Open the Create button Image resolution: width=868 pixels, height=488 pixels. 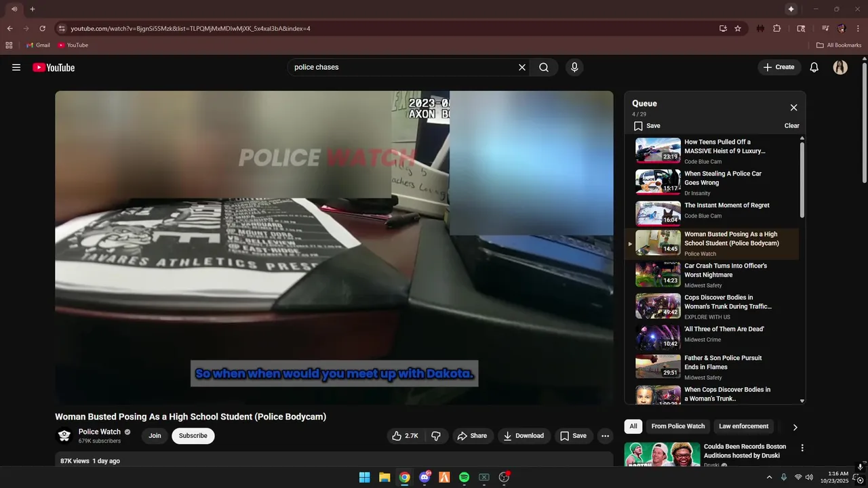tap(778, 67)
